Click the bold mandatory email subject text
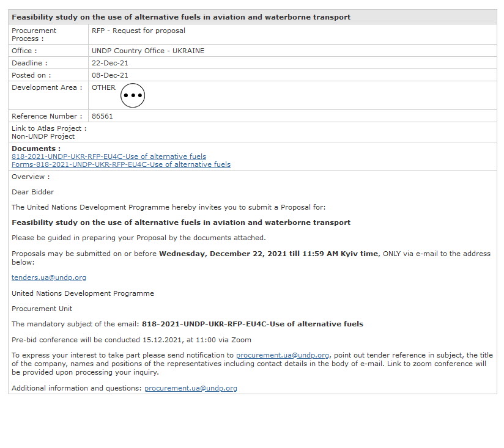Viewport: 504px width, 448px height. click(x=253, y=324)
